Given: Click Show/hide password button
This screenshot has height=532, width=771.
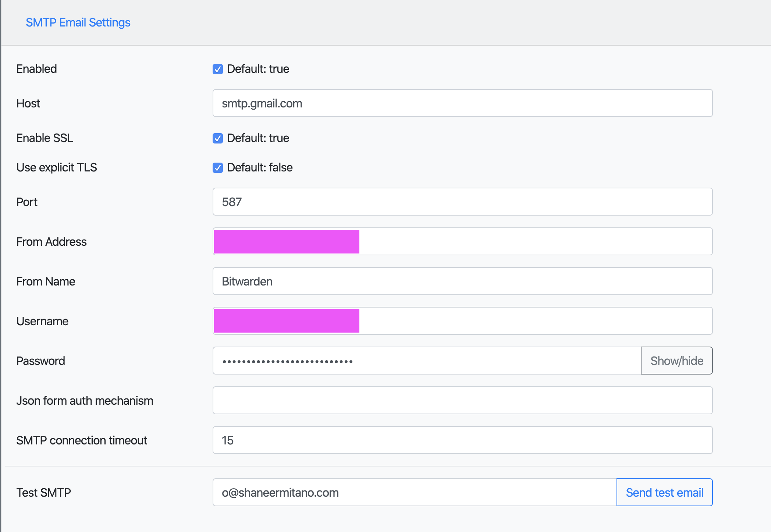Looking at the screenshot, I should 676,361.
